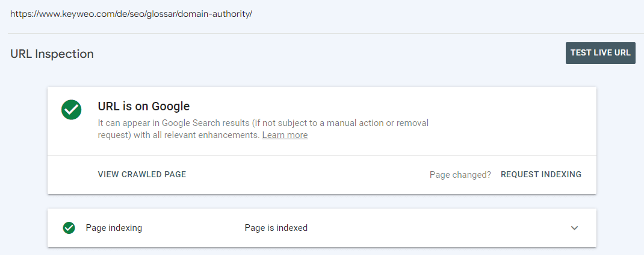Select the "Page changed?" text
This screenshot has height=255, width=644.
pos(460,175)
